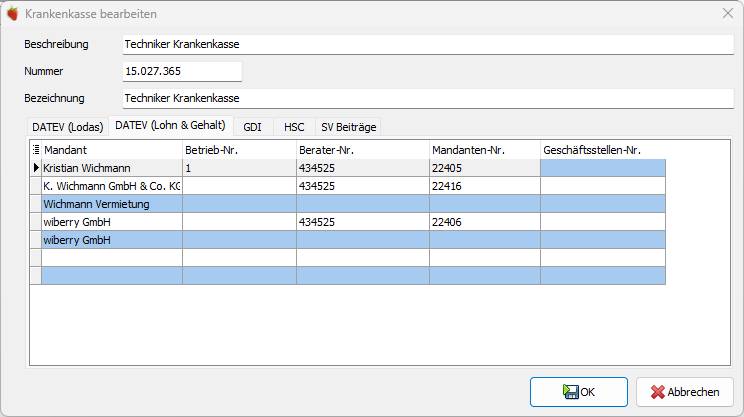Cancel with the Abbrechen button
Viewport: 744px width, 417px height.
pos(685,392)
